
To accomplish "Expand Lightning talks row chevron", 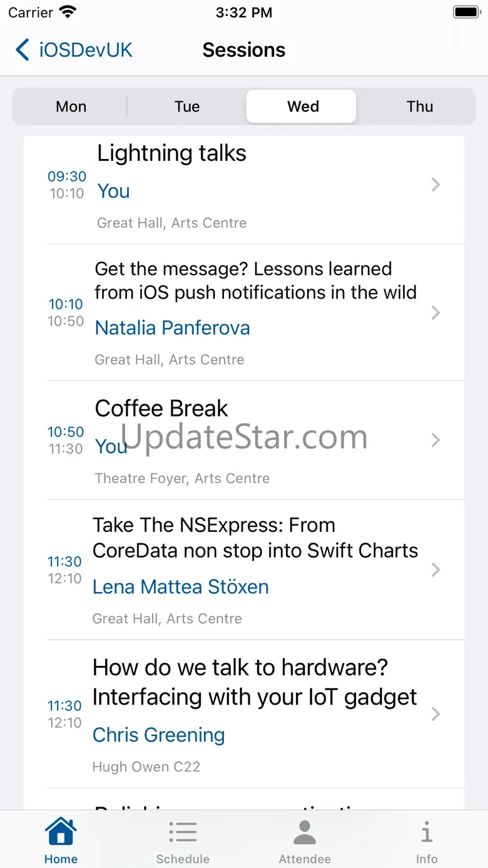I will (x=436, y=185).
